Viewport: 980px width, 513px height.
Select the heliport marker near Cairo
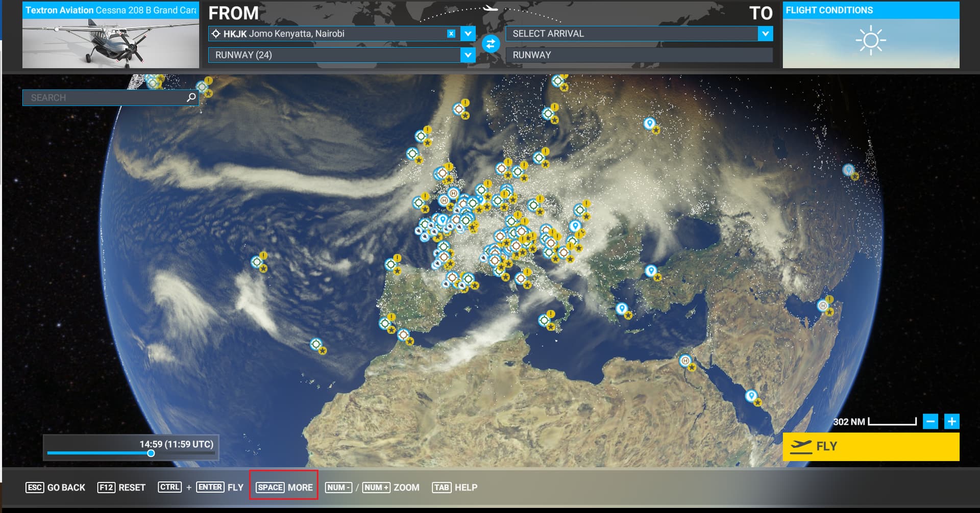(685, 361)
